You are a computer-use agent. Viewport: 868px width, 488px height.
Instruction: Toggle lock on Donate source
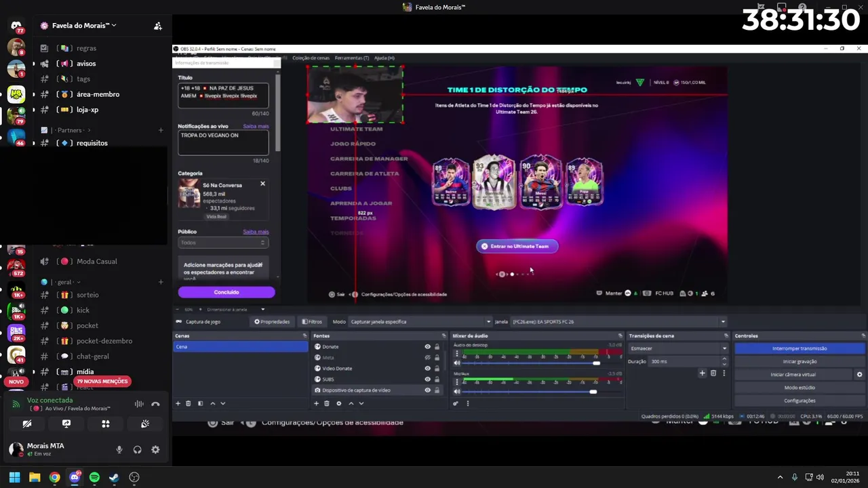pyautogui.click(x=437, y=346)
